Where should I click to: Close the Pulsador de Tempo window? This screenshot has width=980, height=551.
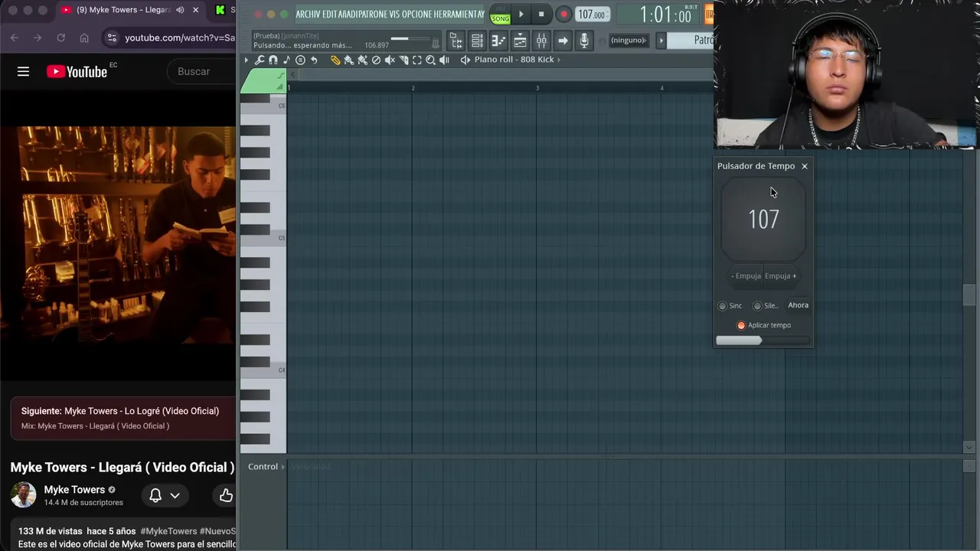[x=804, y=166]
